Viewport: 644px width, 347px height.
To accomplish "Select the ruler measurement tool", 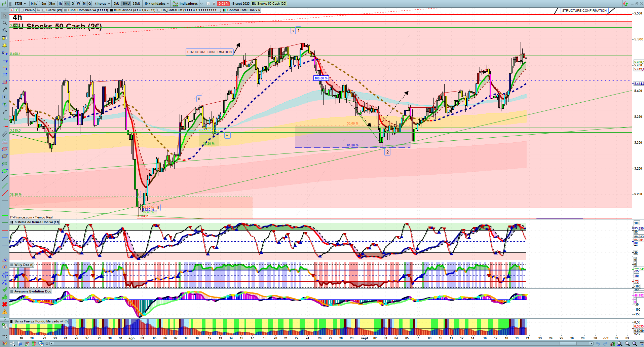I will 5,134.
